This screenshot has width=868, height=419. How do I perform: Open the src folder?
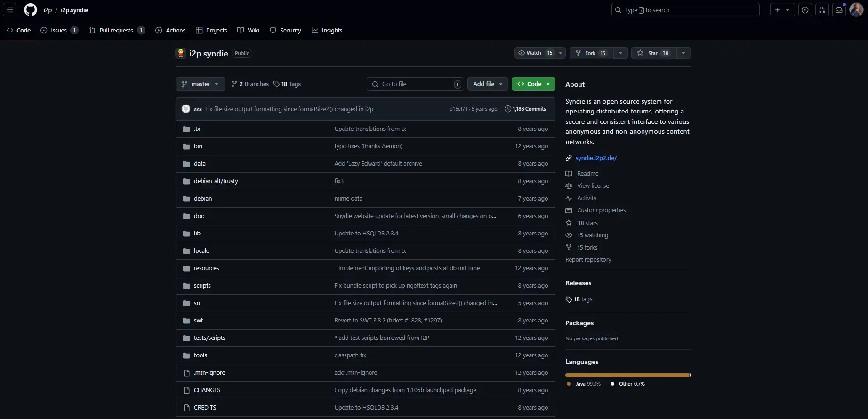198,303
